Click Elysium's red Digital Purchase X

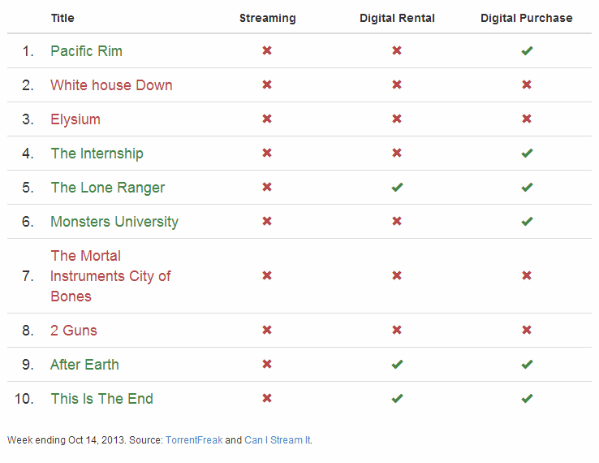click(527, 119)
